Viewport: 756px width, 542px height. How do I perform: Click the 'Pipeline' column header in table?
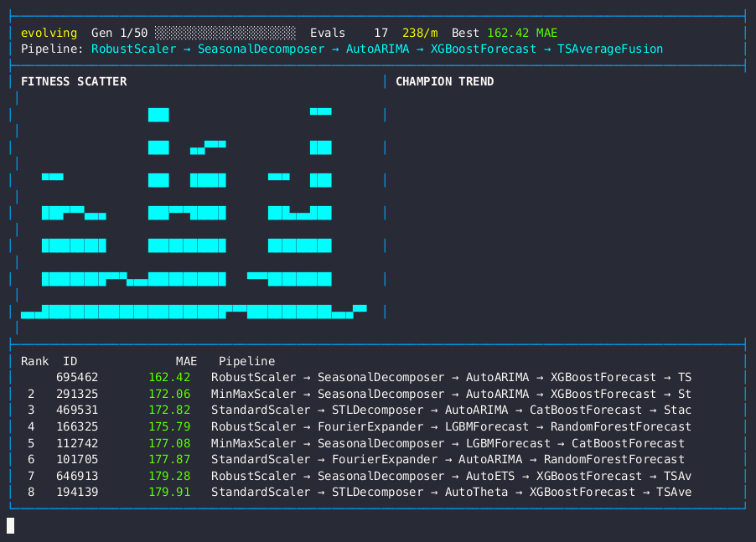(247, 361)
